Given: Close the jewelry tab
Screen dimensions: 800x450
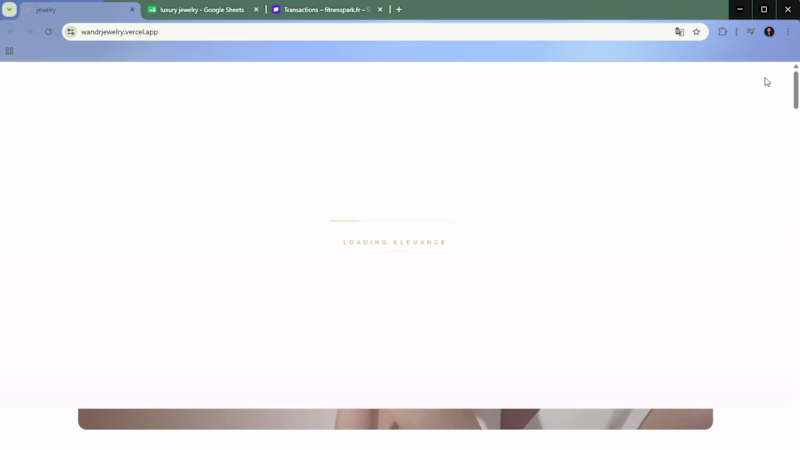Looking at the screenshot, I should (132, 10).
